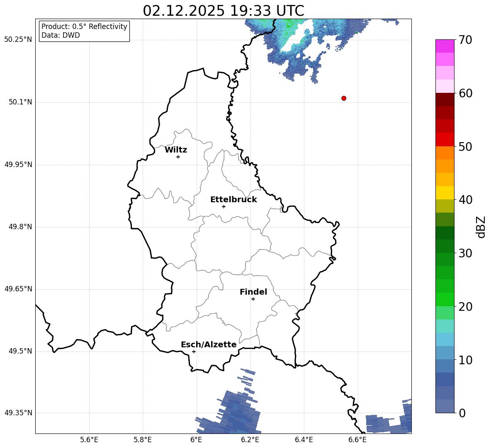491x448 pixels.
Task: Click the 49.8°N latitude label
Action: click(x=20, y=227)
